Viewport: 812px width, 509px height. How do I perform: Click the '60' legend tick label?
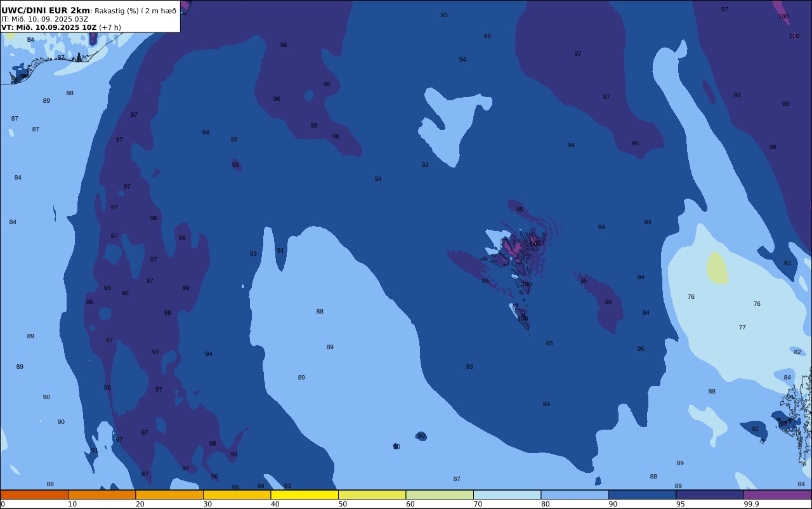[x=410, y=504]
